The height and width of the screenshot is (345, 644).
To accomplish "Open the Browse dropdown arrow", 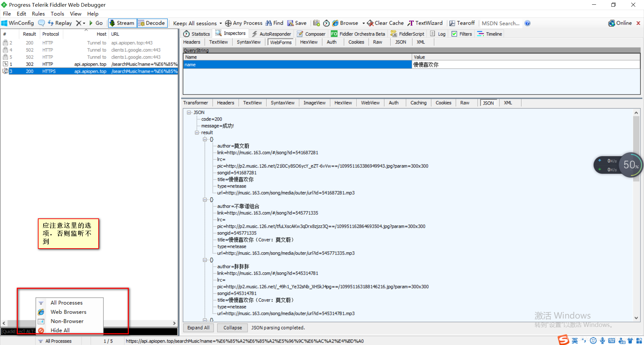I will coord(364,23).
